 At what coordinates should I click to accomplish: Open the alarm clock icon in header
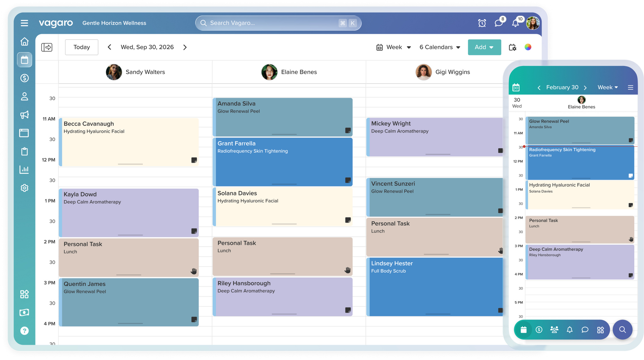tap(482, 23)
